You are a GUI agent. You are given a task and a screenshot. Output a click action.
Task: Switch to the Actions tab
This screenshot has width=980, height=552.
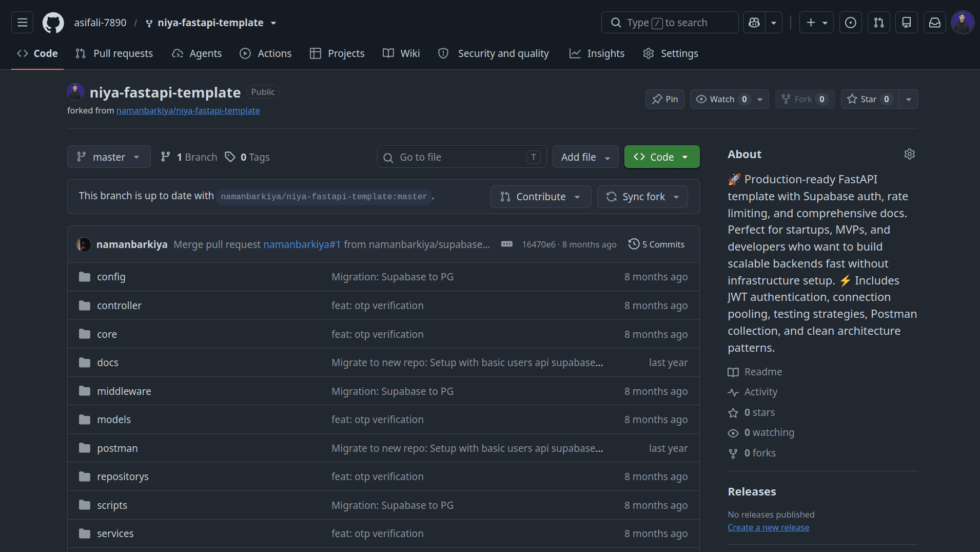pos(266,53)
